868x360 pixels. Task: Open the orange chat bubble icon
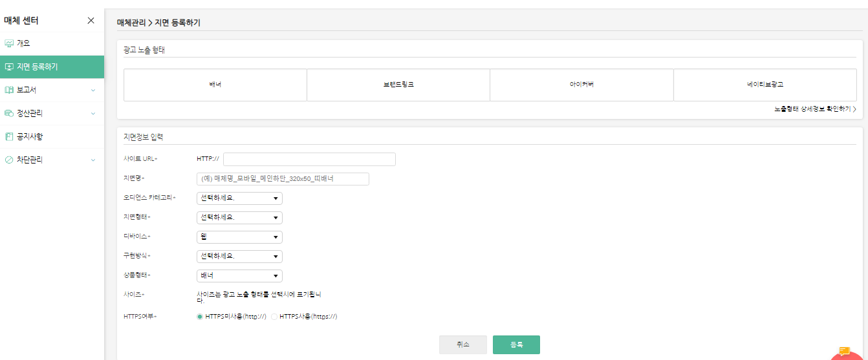(844, 352)
